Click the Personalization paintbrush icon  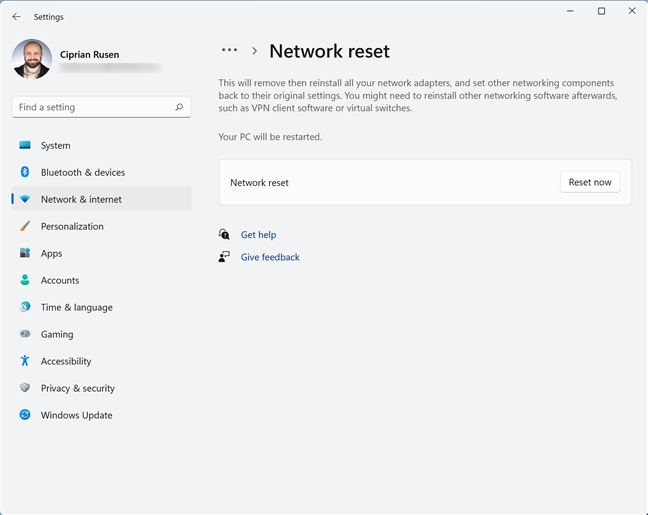(25, 227)
